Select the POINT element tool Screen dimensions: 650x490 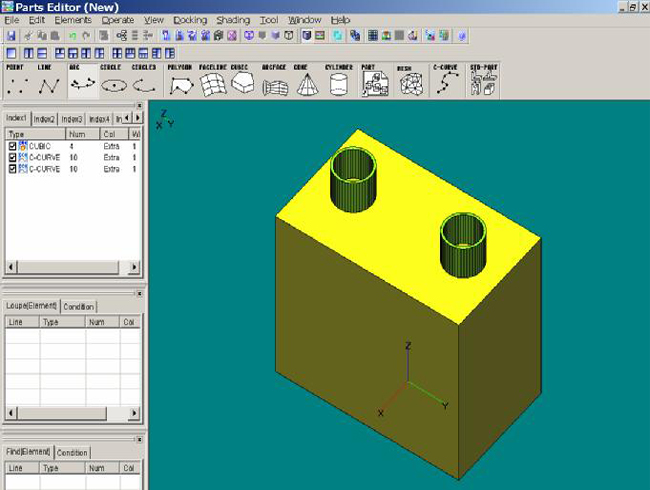tap(16, 82)
